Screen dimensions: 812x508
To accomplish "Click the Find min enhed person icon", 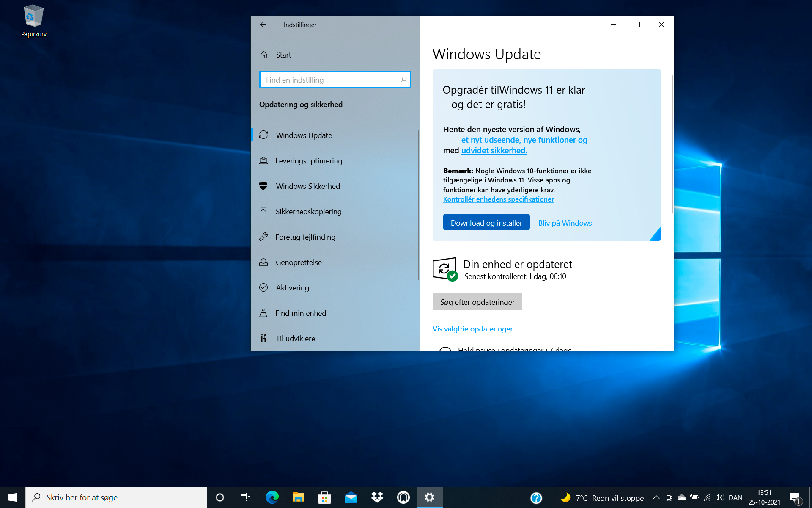I will click(263, 313).
